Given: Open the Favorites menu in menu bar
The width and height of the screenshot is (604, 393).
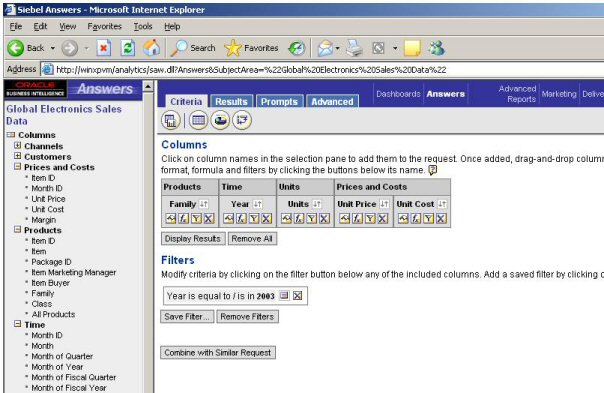Looking at the screenshot, I should (104, 27).
